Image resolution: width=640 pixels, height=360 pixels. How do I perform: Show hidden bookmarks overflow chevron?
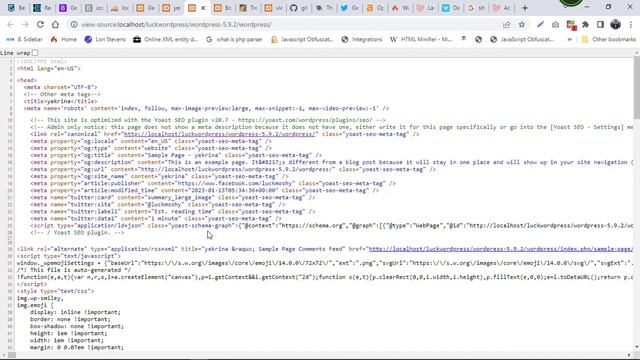[569, 39]
